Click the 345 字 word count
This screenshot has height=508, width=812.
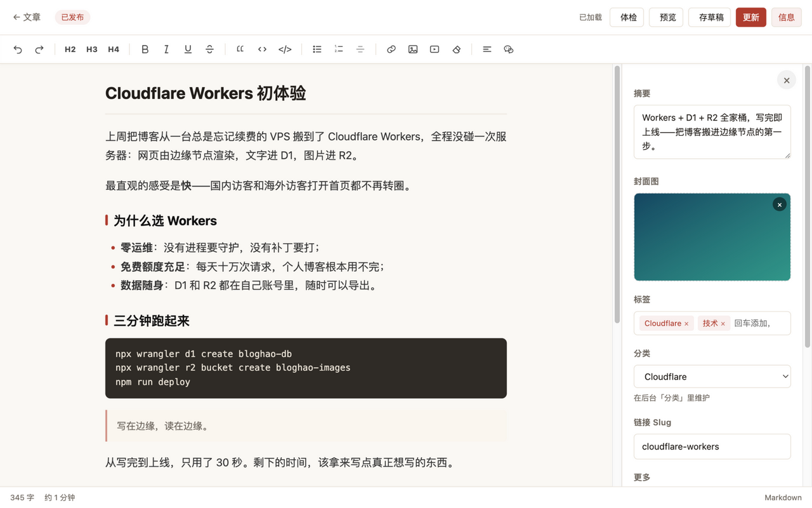pos(22,498)
